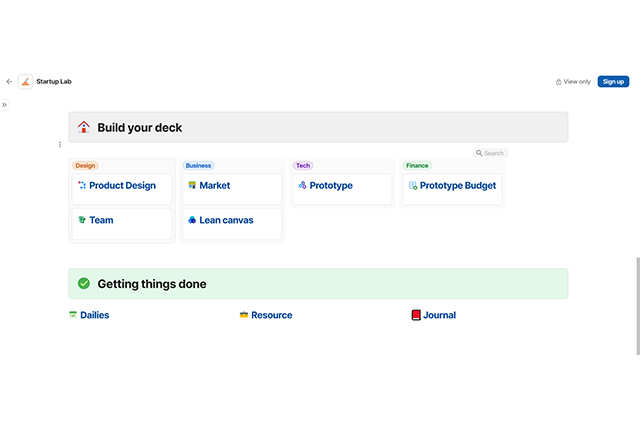Select the Design tag label
Screen dimensions: 640x426
coord(85,166)
